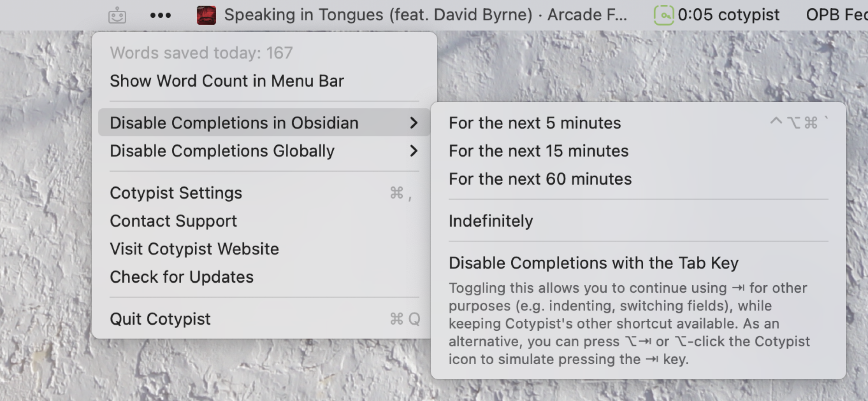
Task: Click the Words saved today: 167 label
Action: [x=201, y=53]
